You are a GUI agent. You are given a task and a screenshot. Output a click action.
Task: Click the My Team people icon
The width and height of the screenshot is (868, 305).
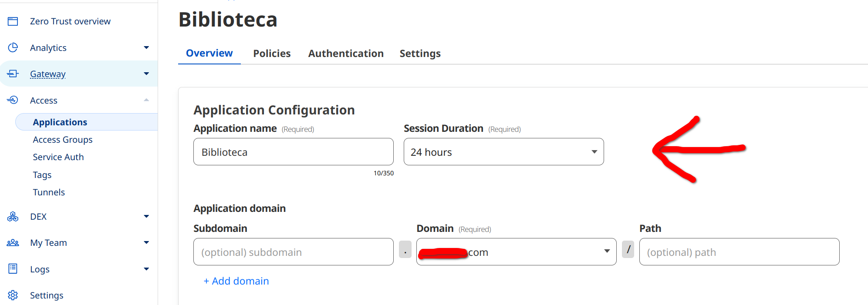13,243
